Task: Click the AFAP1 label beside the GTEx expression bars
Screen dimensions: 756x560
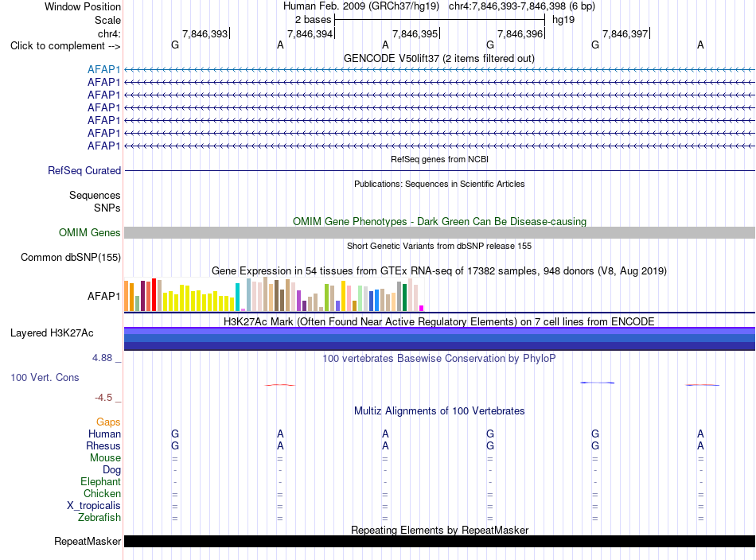Action: click(103, 296)
